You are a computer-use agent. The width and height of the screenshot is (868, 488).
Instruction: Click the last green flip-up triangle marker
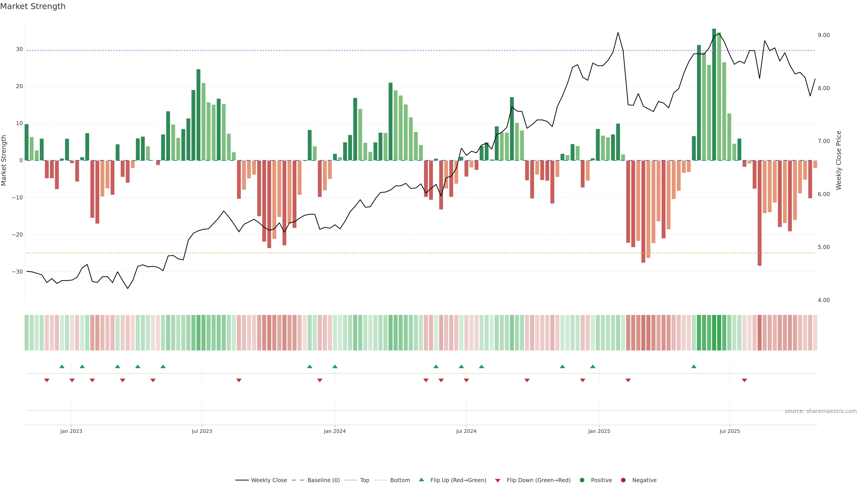(694, 366)
